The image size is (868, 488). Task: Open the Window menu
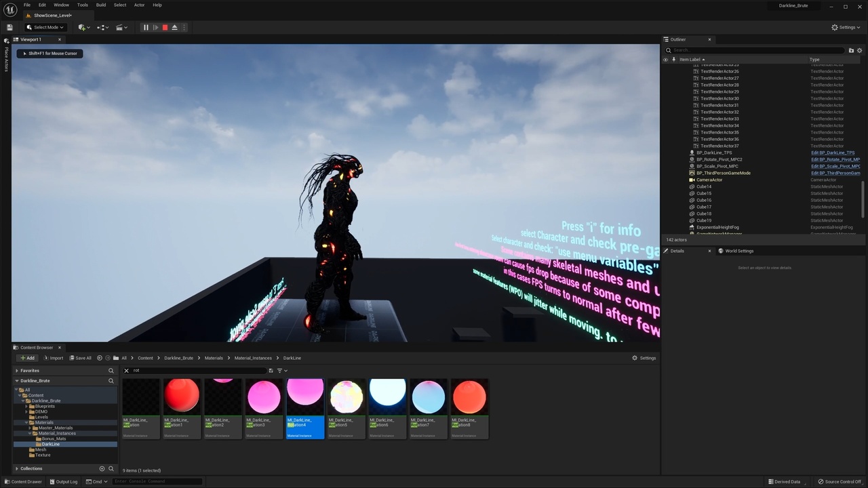[x=61, y=5]
